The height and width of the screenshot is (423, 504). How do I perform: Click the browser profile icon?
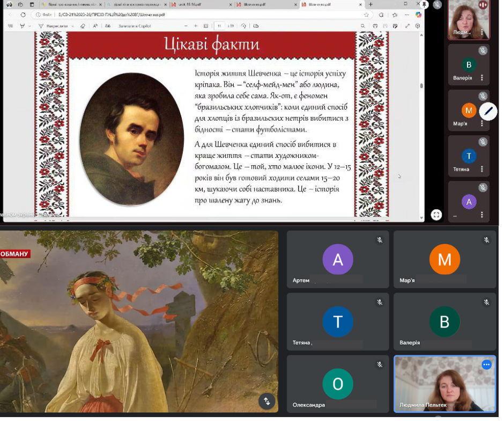(10, 4)
